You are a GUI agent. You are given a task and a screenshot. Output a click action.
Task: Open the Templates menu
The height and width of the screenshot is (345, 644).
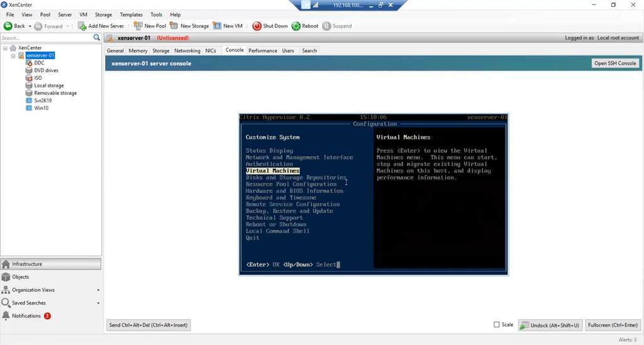[x=131, y=14]
